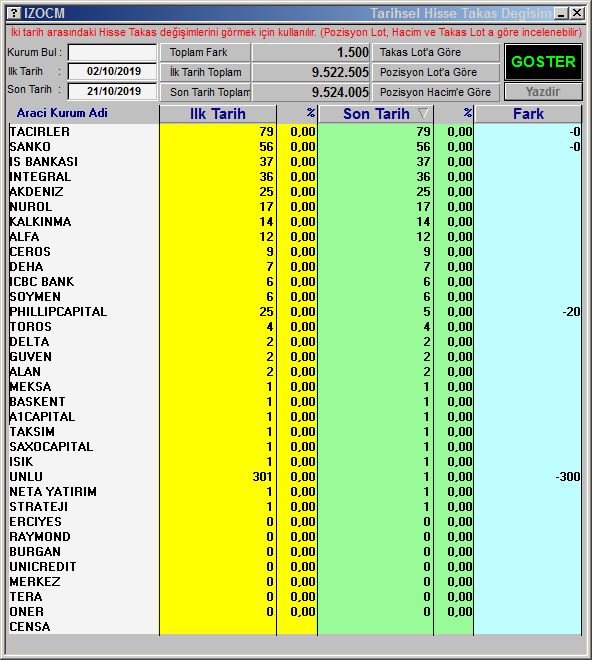Select the UNICREDIT row
The width and height of the screenshot is (592, 660).
295,567
